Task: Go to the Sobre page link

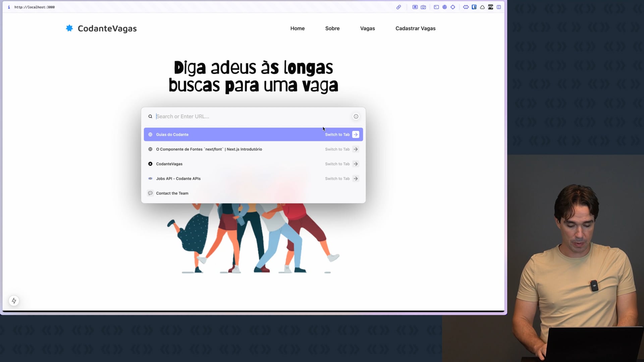Action: pyautogui.click(x=332, y=28)
